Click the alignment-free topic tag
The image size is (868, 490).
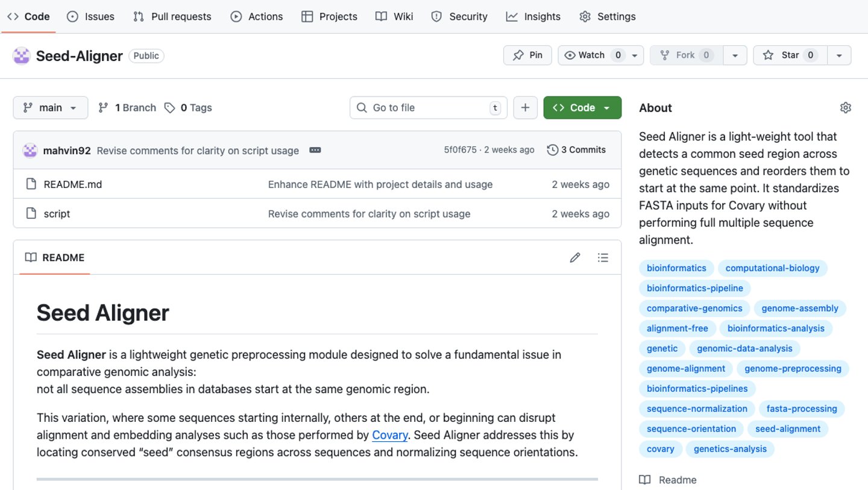tap(678, 328)
